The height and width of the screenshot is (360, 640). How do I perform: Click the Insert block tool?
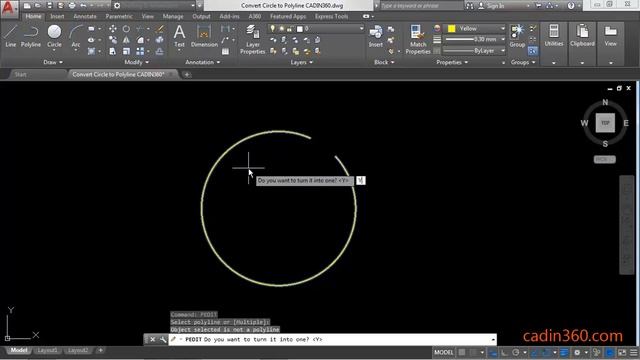click(376, 36)
